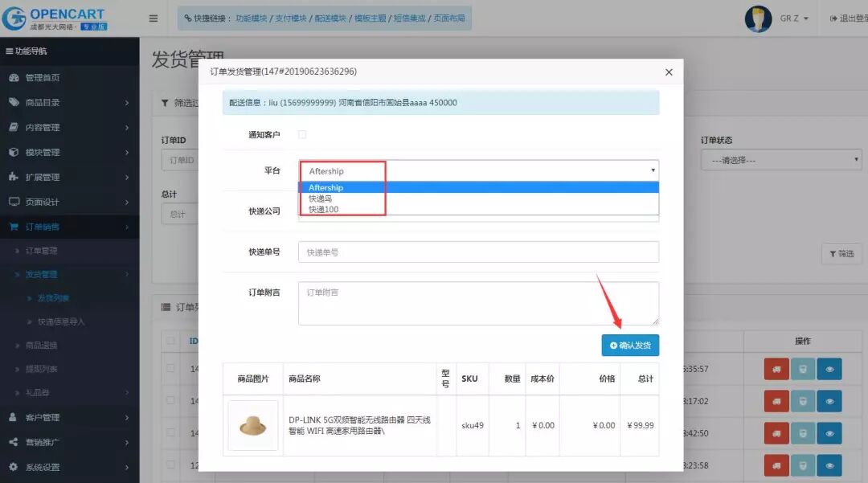Screen dimensions: 868x483
Task: Close the 订单发货管理 dialog
Action: 669,72
